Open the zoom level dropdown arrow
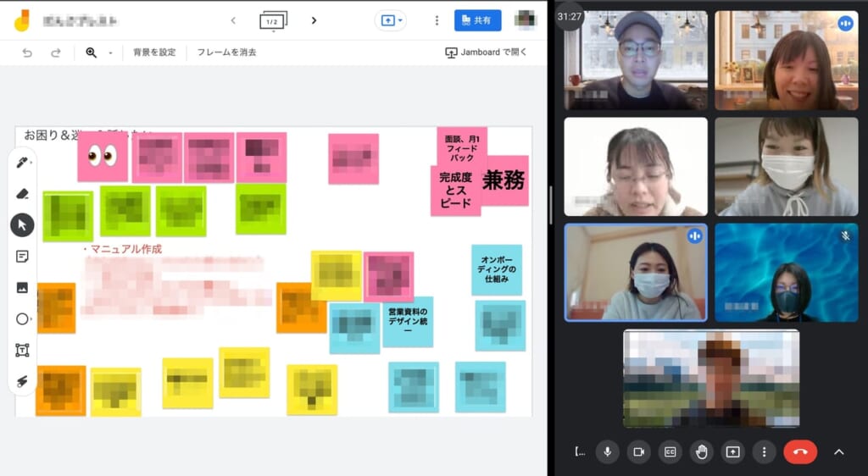The image size is (868, 476). 110,53
